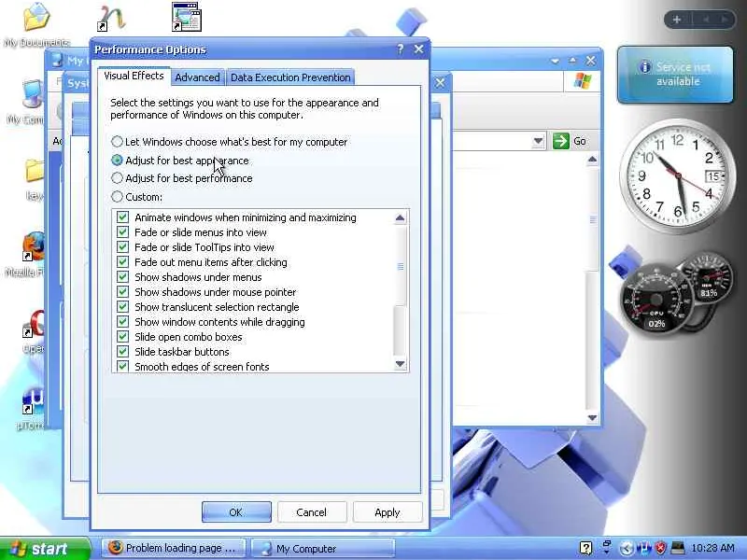Select Let Windows choose what's best radio button

point(118,142)
